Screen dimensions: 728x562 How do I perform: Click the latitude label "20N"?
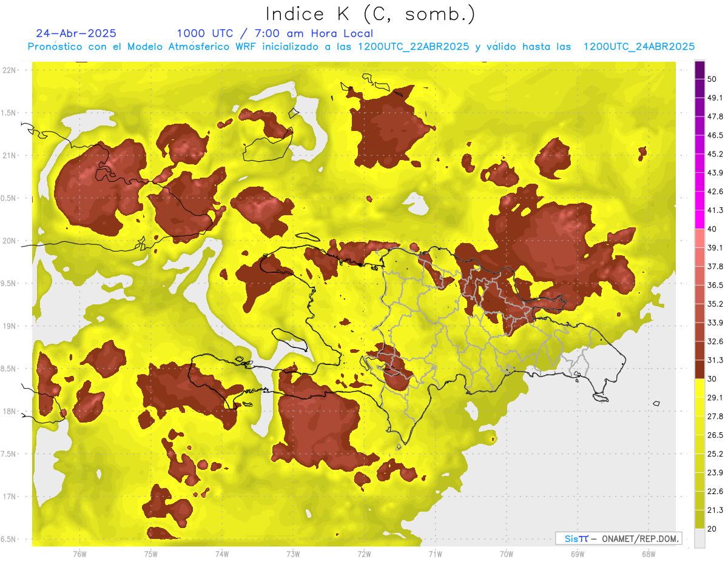(9, 241)
